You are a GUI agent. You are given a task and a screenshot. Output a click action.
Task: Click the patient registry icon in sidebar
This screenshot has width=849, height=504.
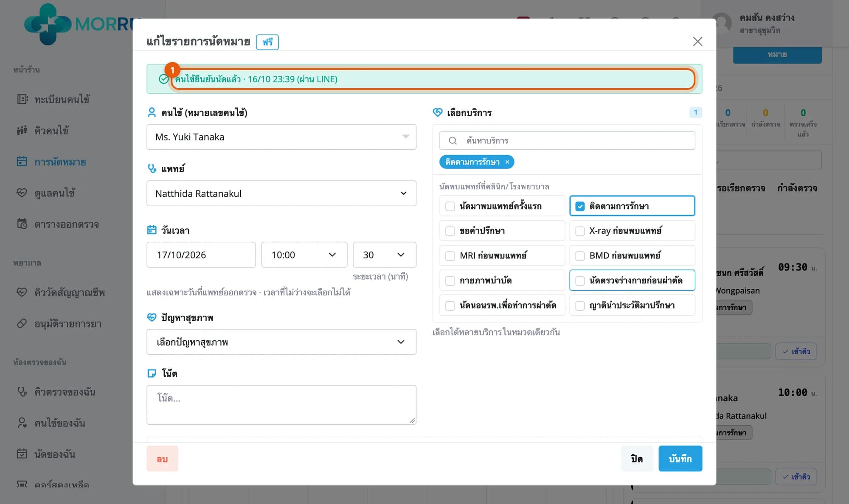coord(22,99)
